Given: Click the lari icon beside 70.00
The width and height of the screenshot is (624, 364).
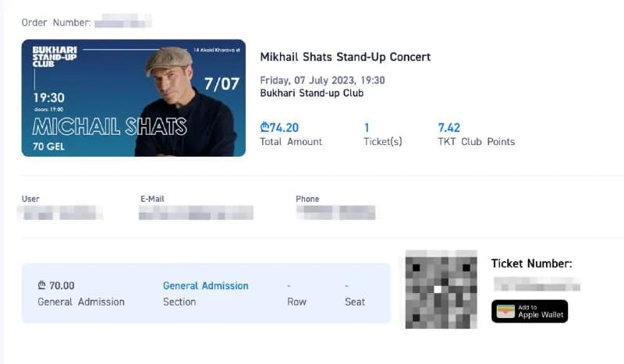Looking at the screenshot, I should click(x=42, y=284).
